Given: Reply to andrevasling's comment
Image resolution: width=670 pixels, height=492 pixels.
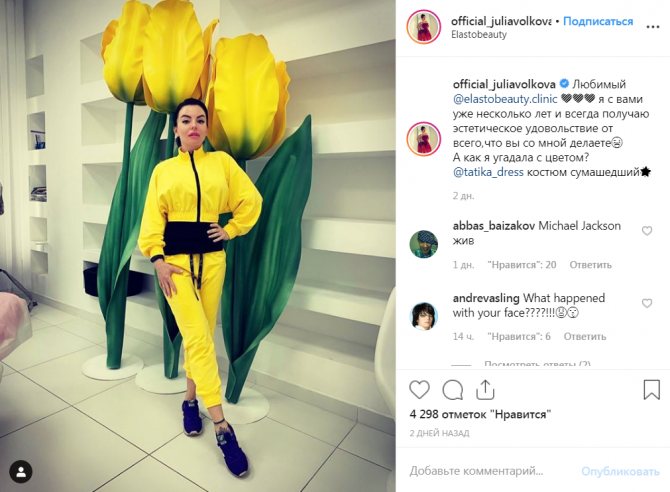Looking at the screenshot, I should coord(585,337).
